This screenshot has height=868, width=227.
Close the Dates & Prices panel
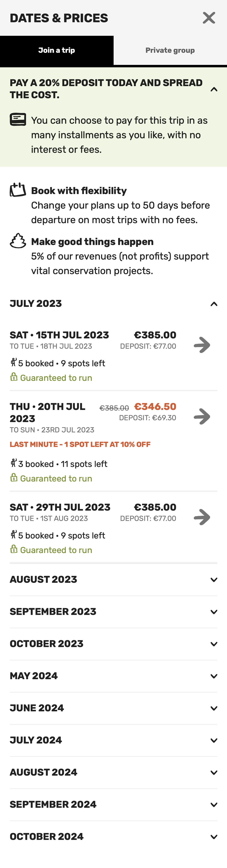click(209, 18)
